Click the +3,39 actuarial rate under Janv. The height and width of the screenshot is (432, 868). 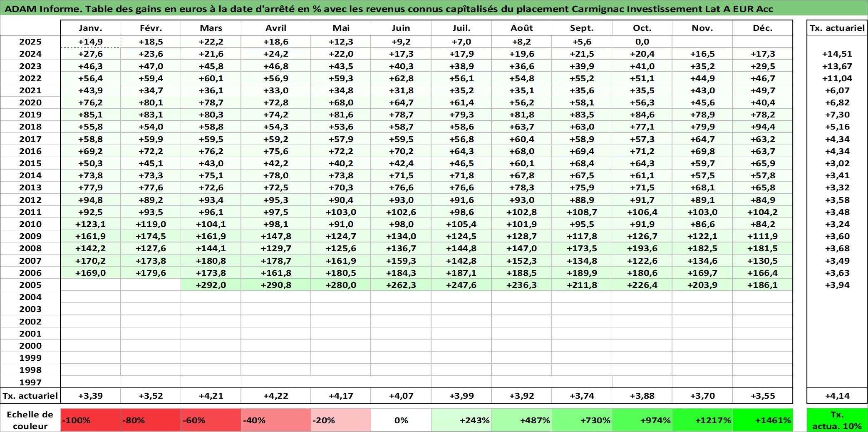(91, 396)
